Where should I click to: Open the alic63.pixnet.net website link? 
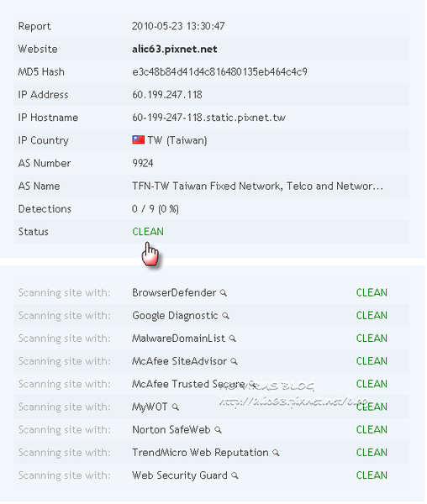pyautogui.click(x=175, y=50)
